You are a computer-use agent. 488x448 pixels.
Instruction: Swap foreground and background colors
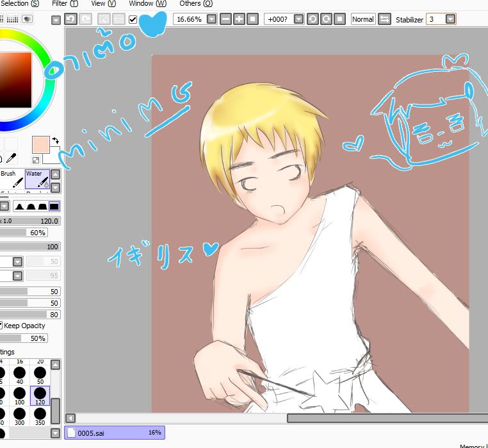click(x=55, y=140)
